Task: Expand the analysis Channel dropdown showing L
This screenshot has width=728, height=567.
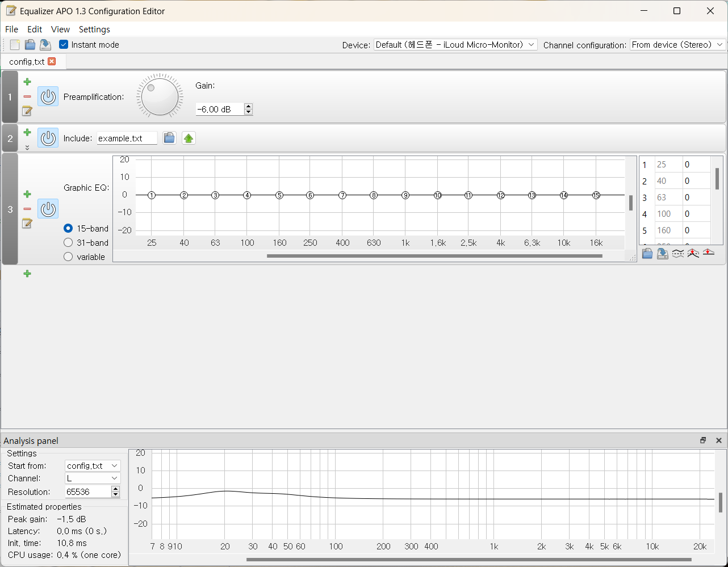Action: [93, 478]
